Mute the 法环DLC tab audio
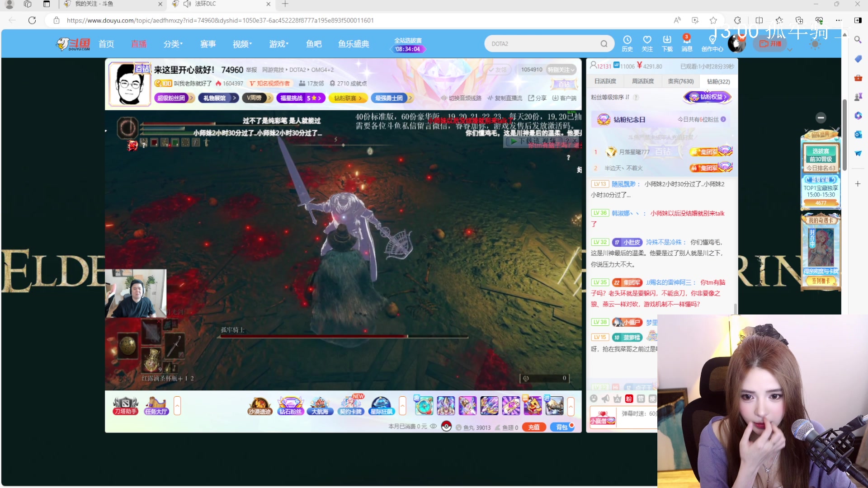Viewport: 868px width, 488px height. click(187, 4)
